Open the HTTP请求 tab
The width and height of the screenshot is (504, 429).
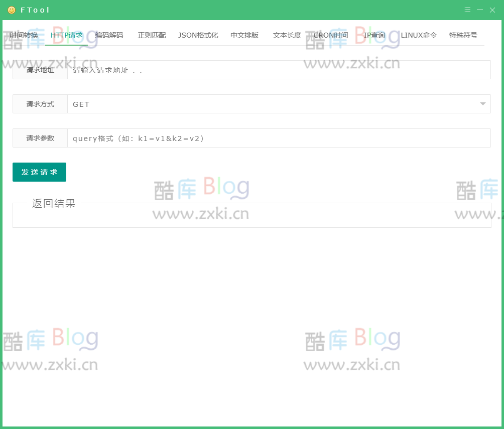pyautogui.click(x=66, y=35)
